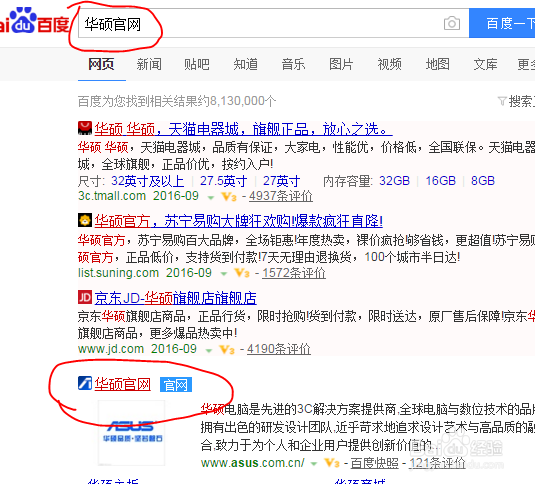This screenshot has height=484, width=535.
Task: Click the www.asus.com.cn/ URL text
Action: coord(253,463)
